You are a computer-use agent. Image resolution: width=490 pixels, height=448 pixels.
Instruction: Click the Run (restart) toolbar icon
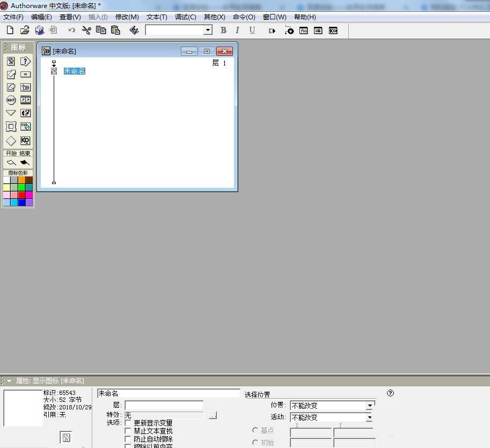pos(272,31)
